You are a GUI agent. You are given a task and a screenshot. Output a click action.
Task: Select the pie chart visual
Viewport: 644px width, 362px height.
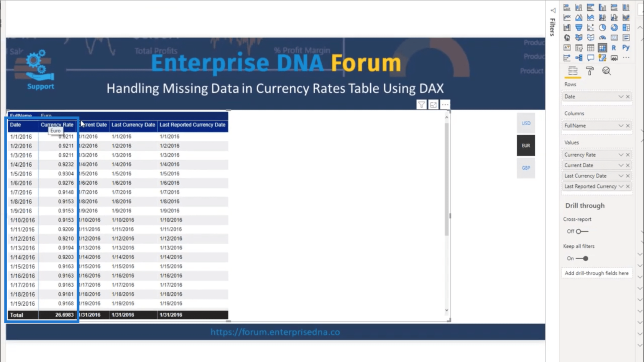pos(603,27)
